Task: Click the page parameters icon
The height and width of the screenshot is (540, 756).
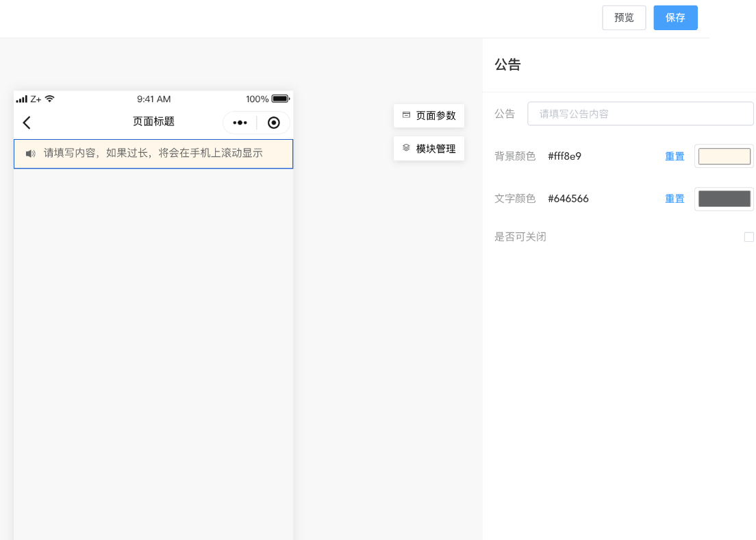Action: (x=406, y=115)
